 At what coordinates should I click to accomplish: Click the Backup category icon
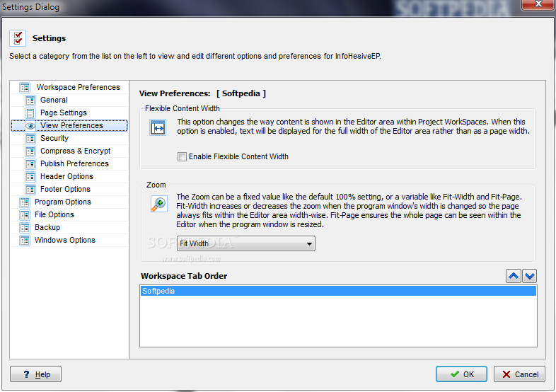[x=25, y=228]
